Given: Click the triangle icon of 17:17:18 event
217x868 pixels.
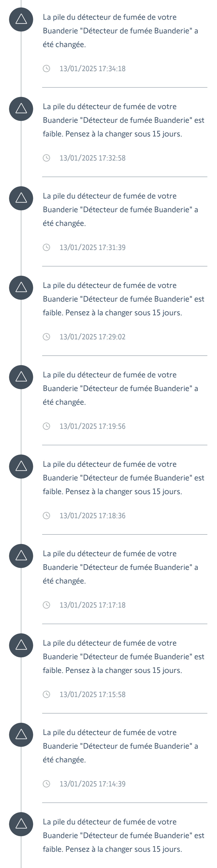Looking at the screenshot, I should pos(21,556).
